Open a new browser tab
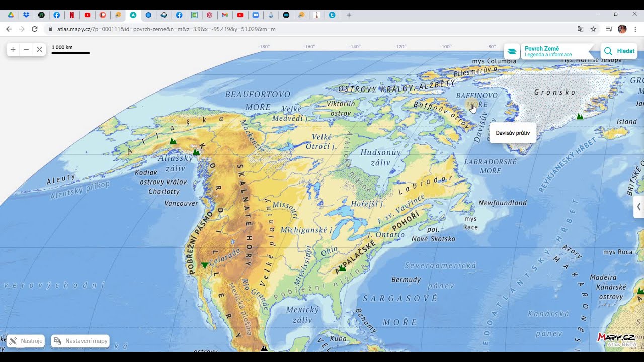Viewport: 644px width, 362px height. click(349, 15)
